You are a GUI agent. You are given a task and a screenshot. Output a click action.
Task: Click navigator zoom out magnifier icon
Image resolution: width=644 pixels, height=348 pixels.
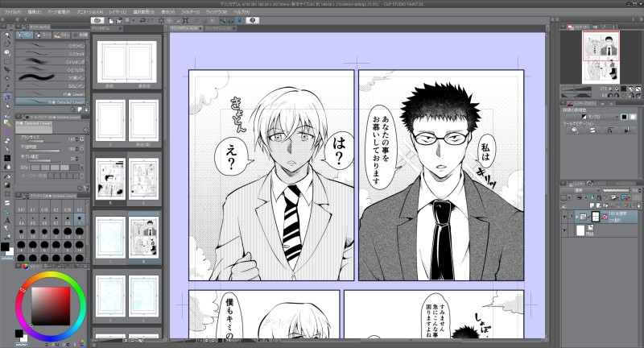(x=610, y=89)
